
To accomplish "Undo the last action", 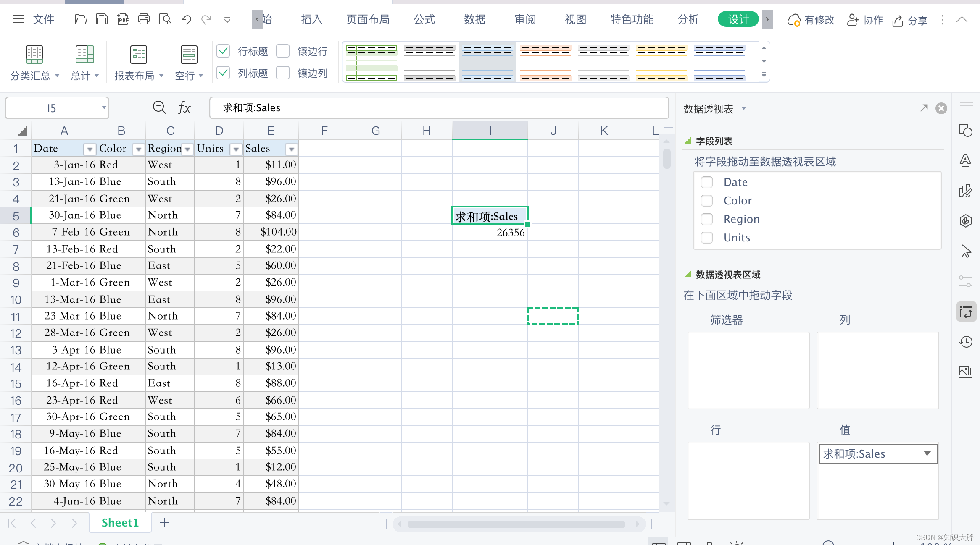I will click(186, 19).
